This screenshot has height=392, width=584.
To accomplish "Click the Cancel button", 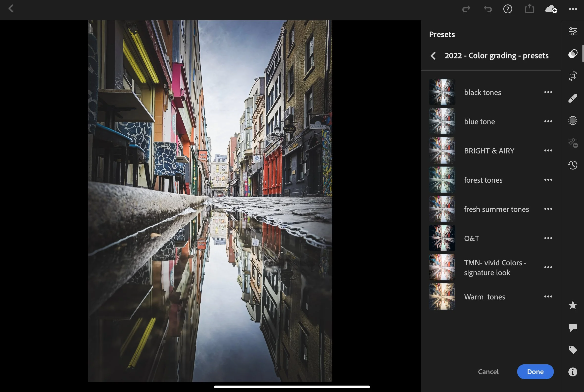I will [x=488, y=372].
